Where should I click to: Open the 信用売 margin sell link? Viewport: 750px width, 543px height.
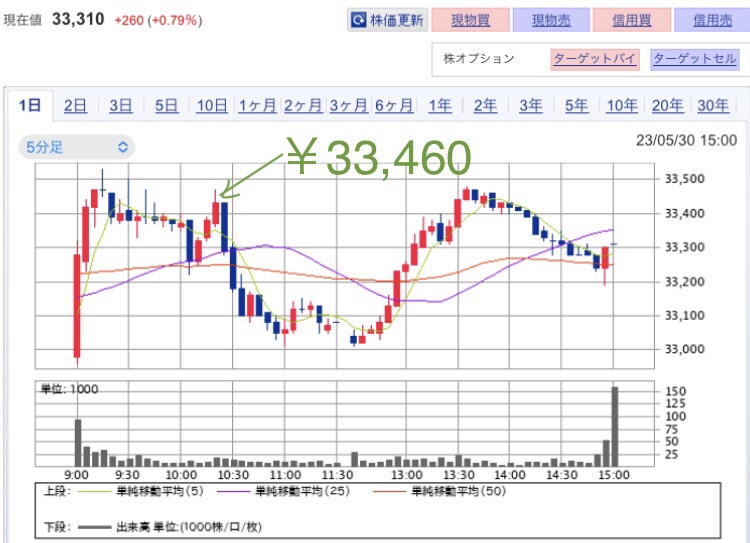712,20
